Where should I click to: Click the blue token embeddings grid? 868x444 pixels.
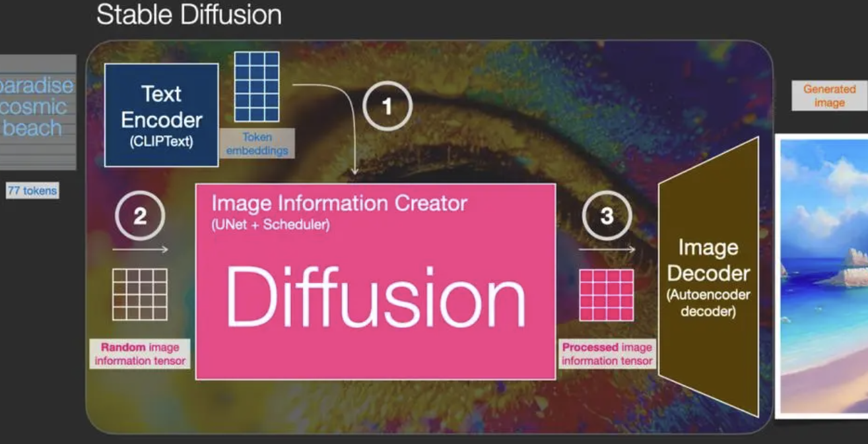[257, 86]
